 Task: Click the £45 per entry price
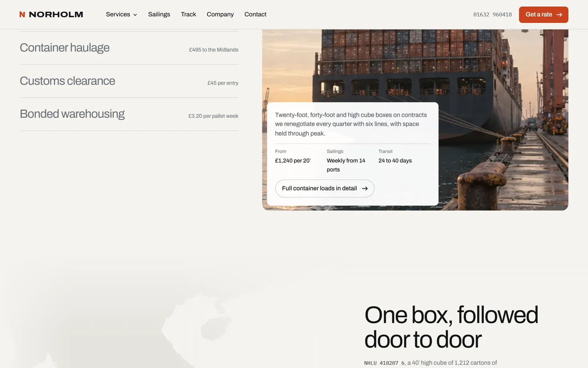[223, 83]
